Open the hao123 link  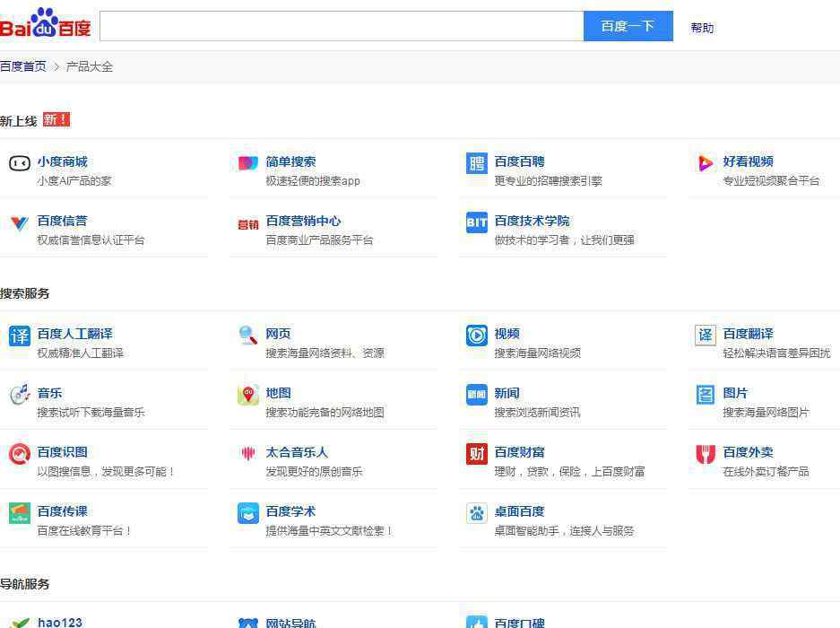(60, 622)
